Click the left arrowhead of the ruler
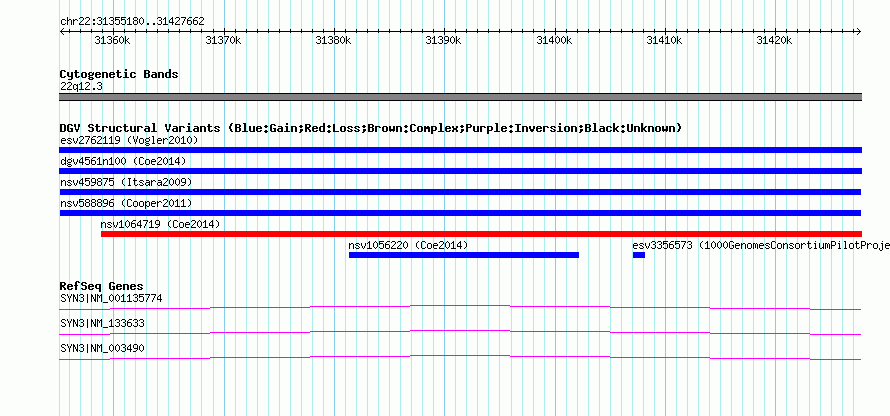The height and width of the screenshot is (416, 890). 62,32
